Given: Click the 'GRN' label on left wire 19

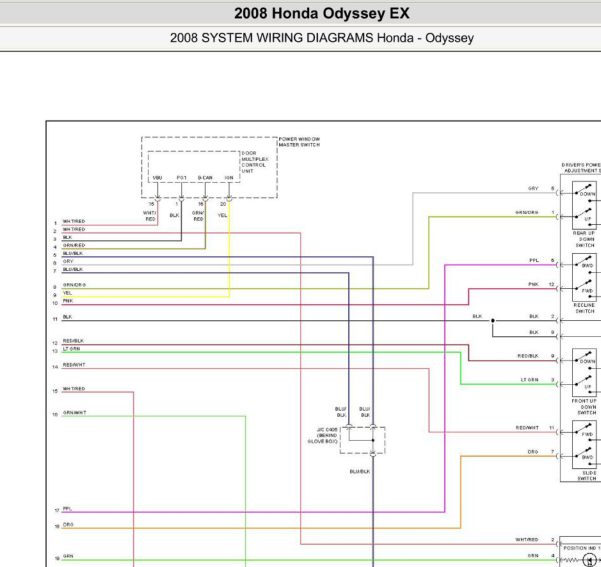Looking at the screenshot, I should tap(68, 556).
